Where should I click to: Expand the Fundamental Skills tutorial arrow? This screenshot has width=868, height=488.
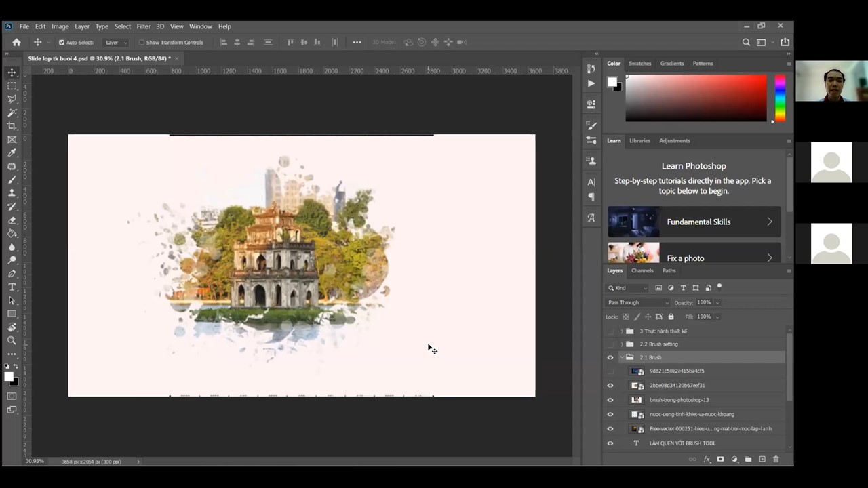click(770, 222)
